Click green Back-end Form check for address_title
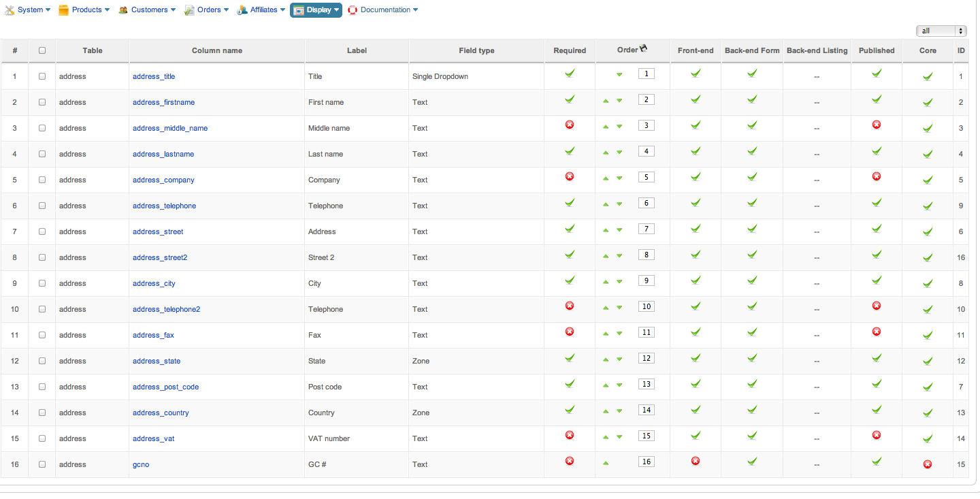The height and width of the screenshot is (499, 980). [x=752, y=74]
